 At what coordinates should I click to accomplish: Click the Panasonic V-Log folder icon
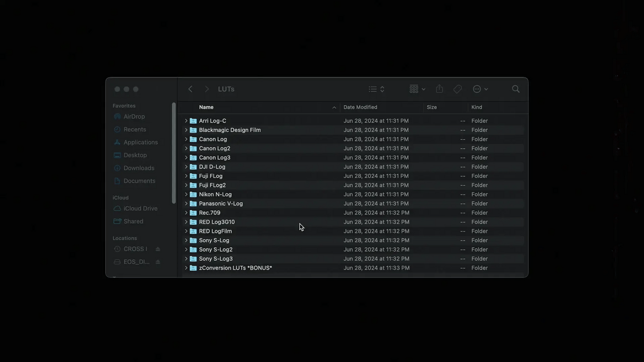193,203
